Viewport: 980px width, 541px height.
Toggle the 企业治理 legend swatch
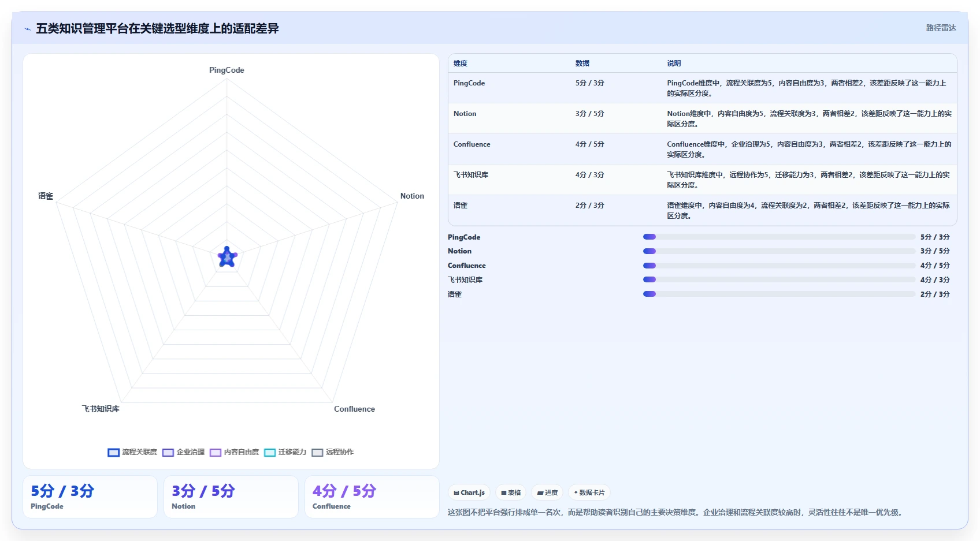(x=168, y=452)
